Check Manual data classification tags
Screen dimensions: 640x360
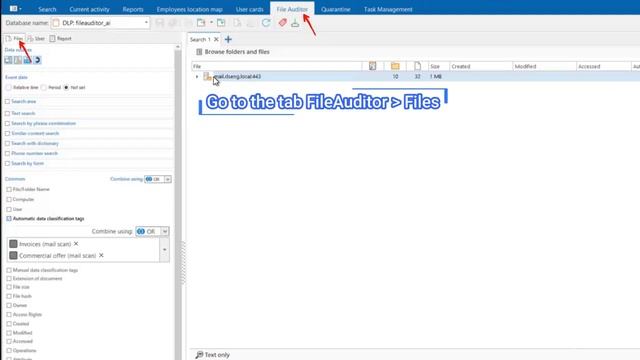pos(9,270)
